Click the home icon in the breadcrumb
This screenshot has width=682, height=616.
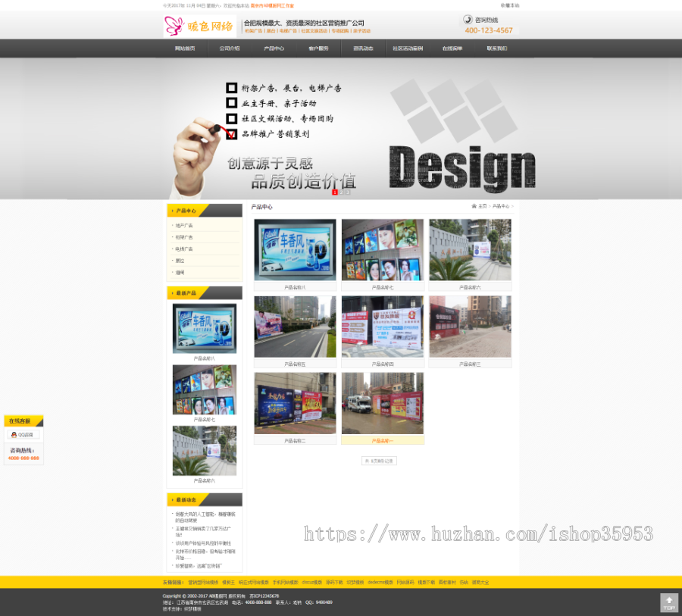point(474,206)
